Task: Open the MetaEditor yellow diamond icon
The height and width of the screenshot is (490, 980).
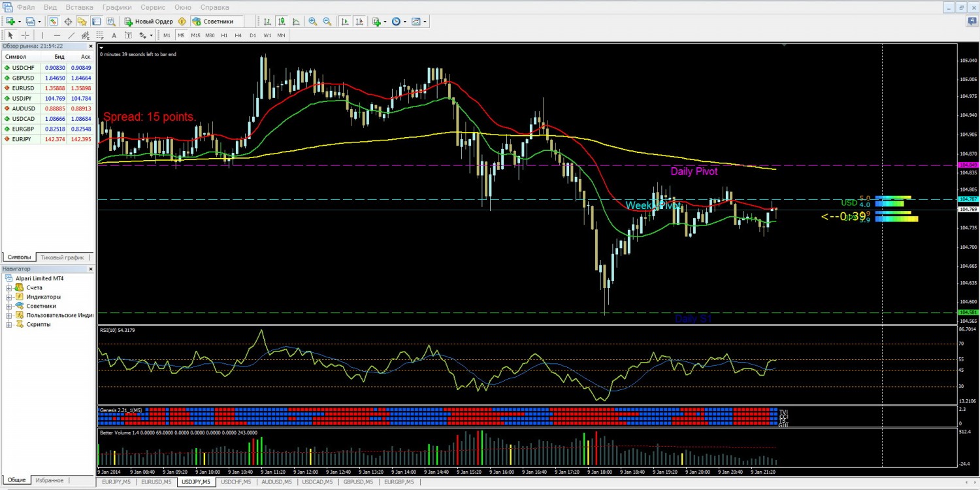Action: pos(182,22)
